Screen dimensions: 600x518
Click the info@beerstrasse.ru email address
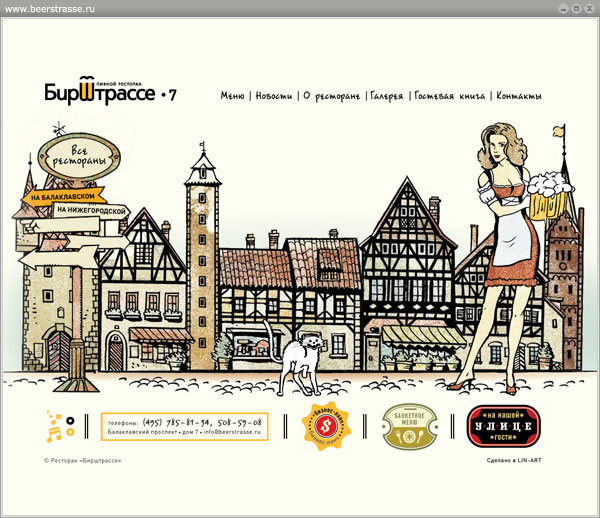pos(232,432)
